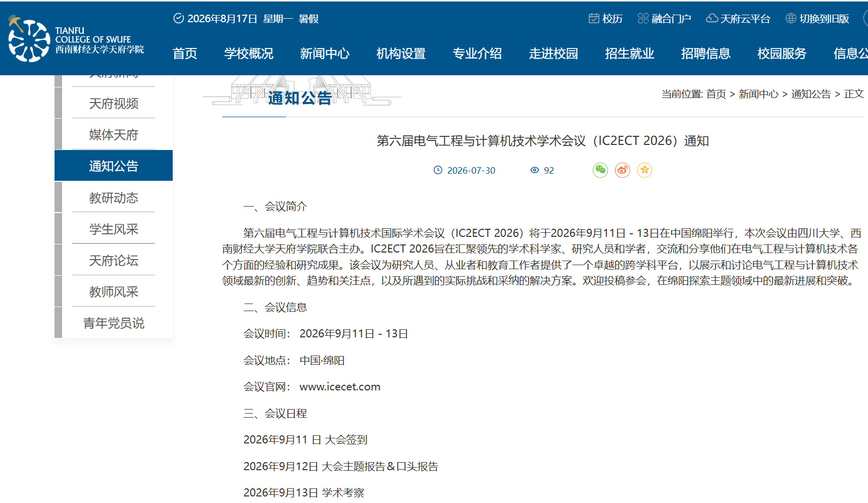Click the heading 三、会议日程
This screenshot has width=868, height=503.
tap(275, 414)
